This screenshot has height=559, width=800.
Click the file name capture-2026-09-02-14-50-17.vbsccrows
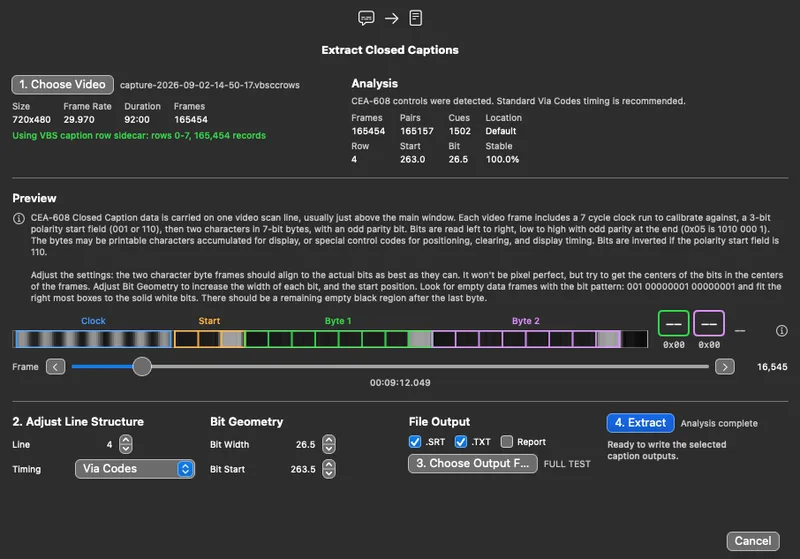[210, 85]
